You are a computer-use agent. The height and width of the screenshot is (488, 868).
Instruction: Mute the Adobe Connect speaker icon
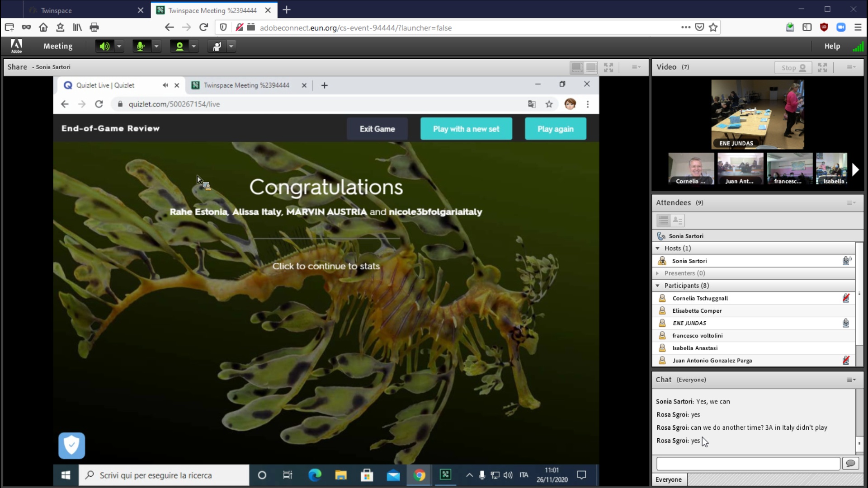click(x=104, y=46)
